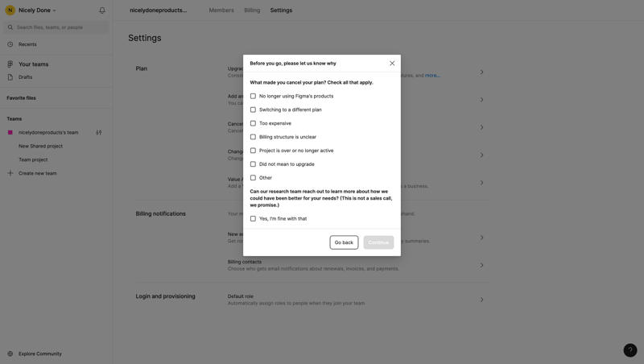Check Switching to a different plan
The height and width of the screenshot is (364, 644).
pos(253,110)
